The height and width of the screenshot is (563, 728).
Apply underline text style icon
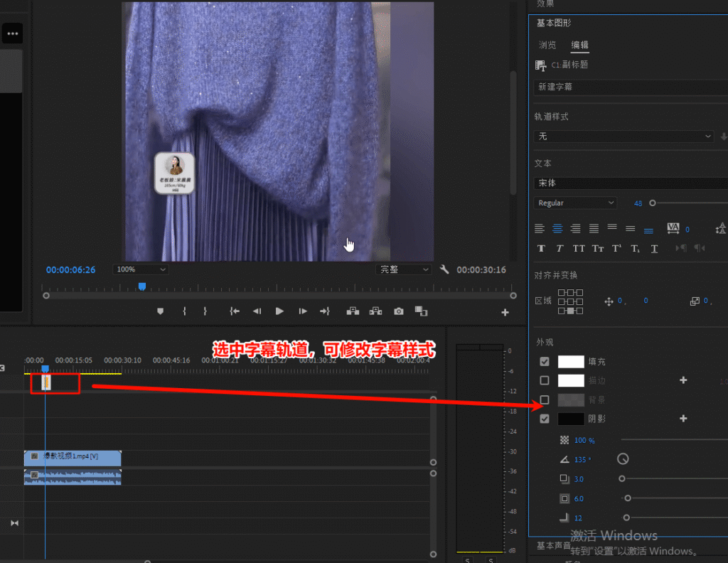coord(654,248)
